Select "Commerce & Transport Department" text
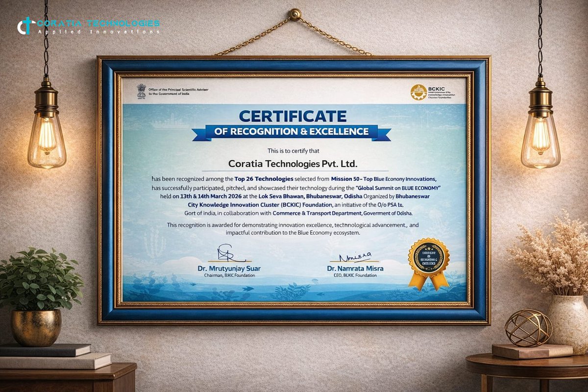Image resolution: width=588 pixels, height=392 pixels. tap(318, 213)
